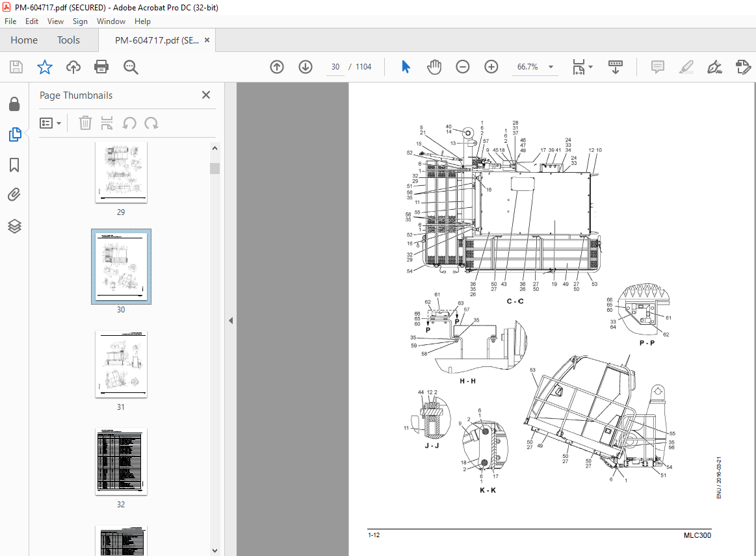The image size is (756, 556).
Task: Rotate page counterclockwise
Action: pos(129,123)
